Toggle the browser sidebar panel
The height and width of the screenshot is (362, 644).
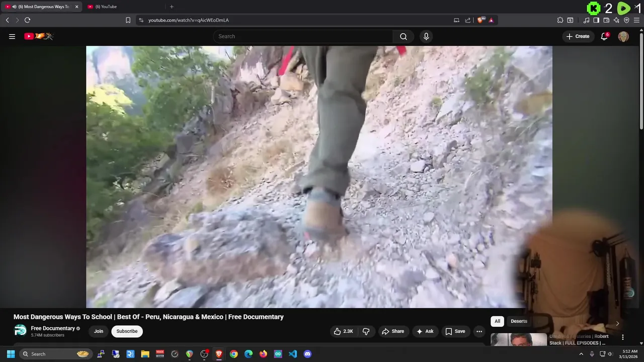tap(596, 20)
